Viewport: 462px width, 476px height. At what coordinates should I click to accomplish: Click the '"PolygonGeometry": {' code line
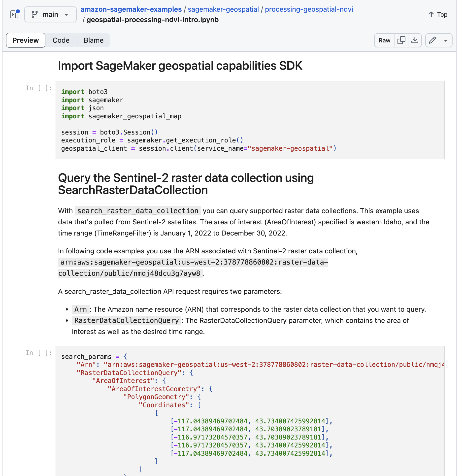[162, 397]
